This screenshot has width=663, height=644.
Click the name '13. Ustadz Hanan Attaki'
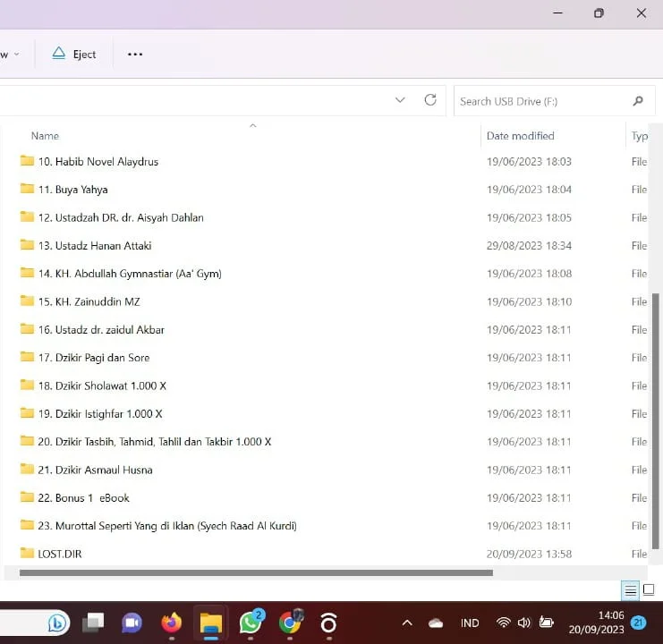(x=95, y=245)
